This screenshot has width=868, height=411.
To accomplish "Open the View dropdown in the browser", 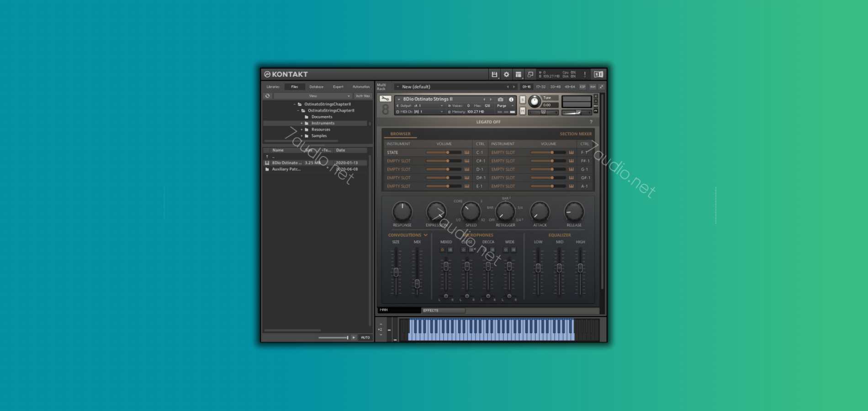I will coord(313,96).
